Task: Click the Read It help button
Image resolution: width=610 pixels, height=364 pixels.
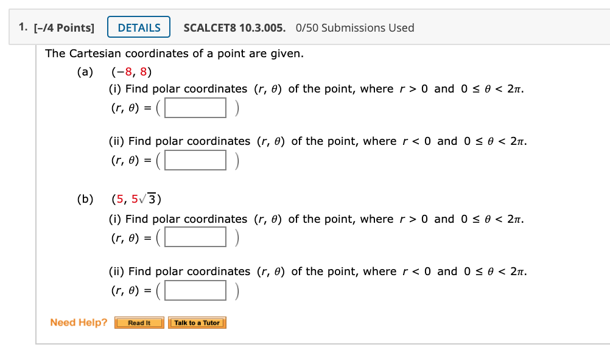Action: pyautogui.click(x=139, y=323)
